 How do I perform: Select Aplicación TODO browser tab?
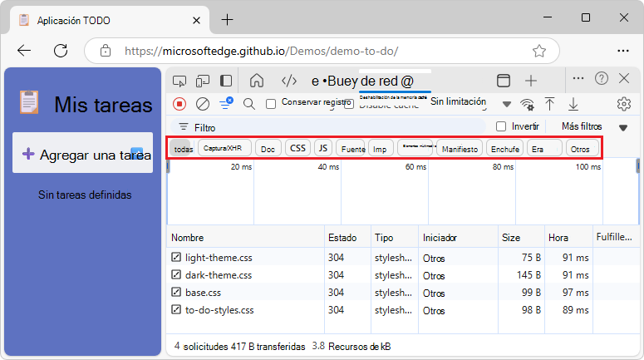[x=110, y=20]
